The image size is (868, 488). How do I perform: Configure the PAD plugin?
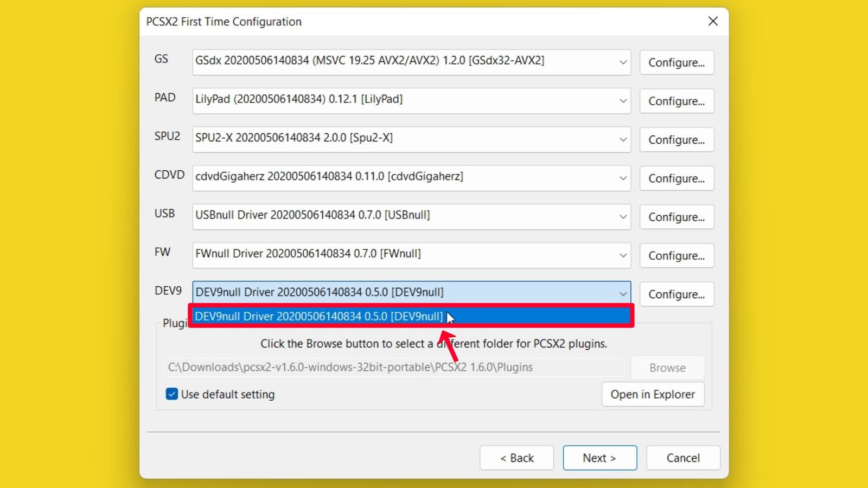pos(676,101)
